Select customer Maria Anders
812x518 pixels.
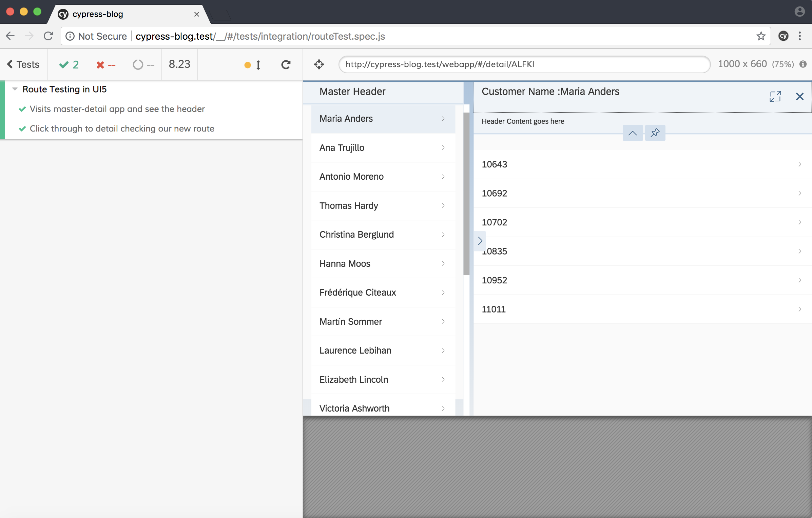383,119
